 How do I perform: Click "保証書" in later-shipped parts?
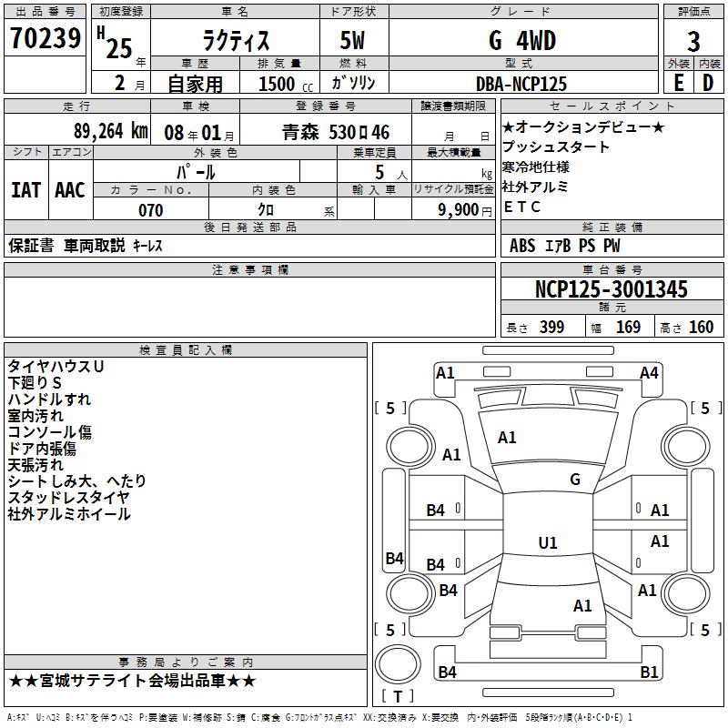[x=31, y=245]
